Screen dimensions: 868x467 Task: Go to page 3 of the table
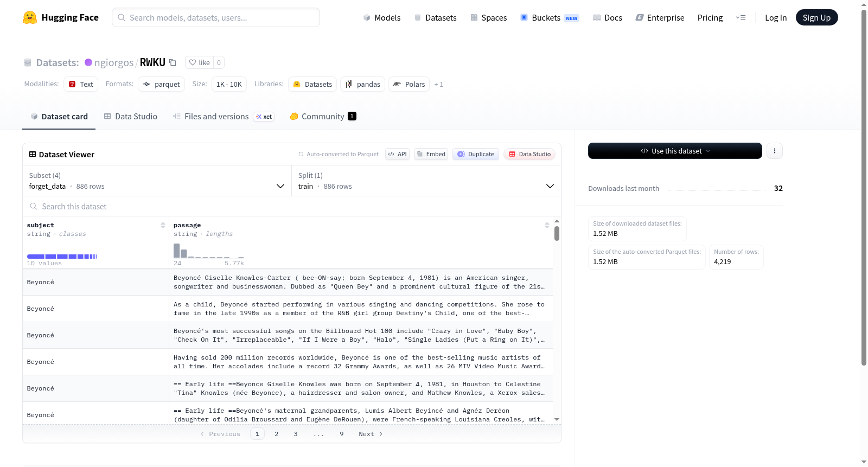coord(296,434)
